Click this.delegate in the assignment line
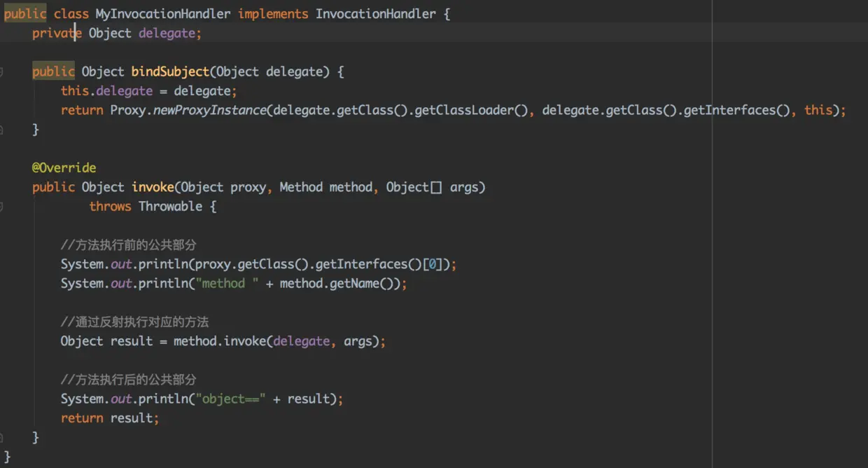Viewport: 868px width, 468px height. 106,91
